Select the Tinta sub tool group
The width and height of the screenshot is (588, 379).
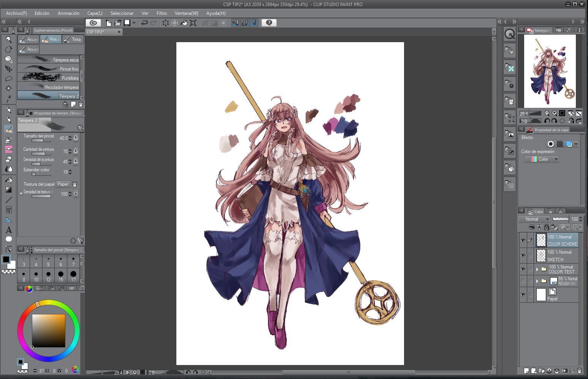72,39
